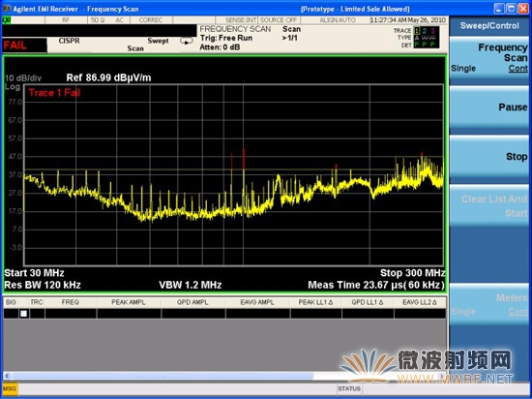Click the MSG icon in status bar
This screenshot has height=399, width=532.
tap(9, 388)
